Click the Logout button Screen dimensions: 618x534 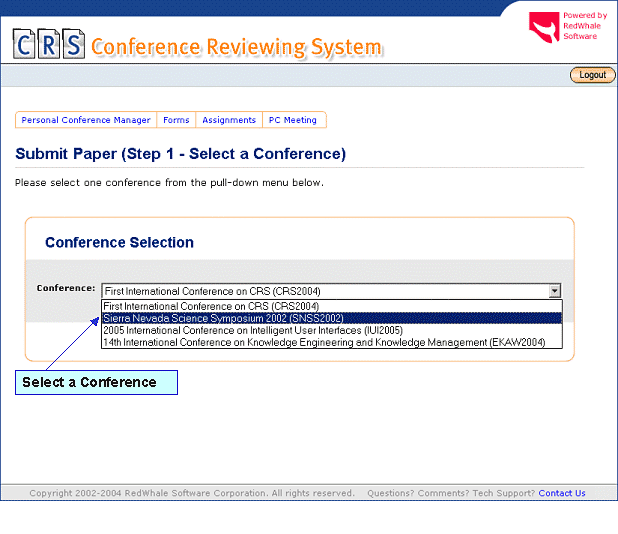pos(592,75)
